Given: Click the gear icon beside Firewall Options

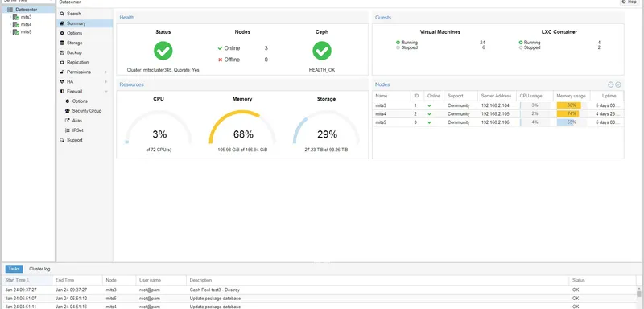Looking at the screenshot, I should click(x=68, y=101).
